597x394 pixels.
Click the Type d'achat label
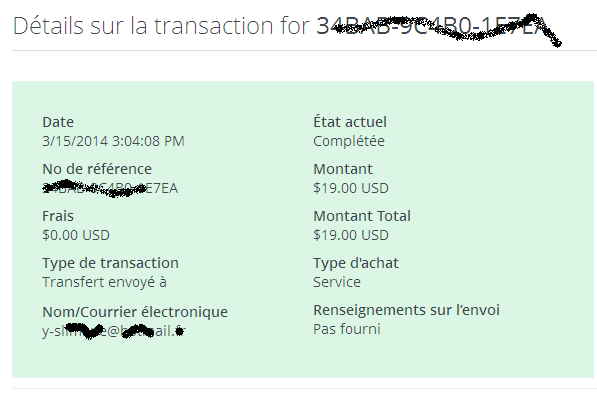(356, 263)
